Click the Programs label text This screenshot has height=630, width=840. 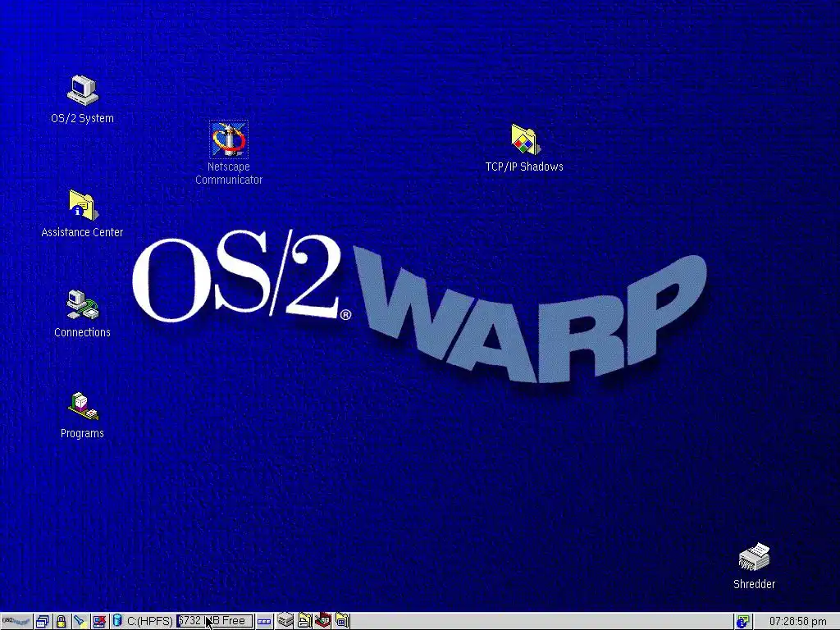pyautogui.click(x=82, y=433)
